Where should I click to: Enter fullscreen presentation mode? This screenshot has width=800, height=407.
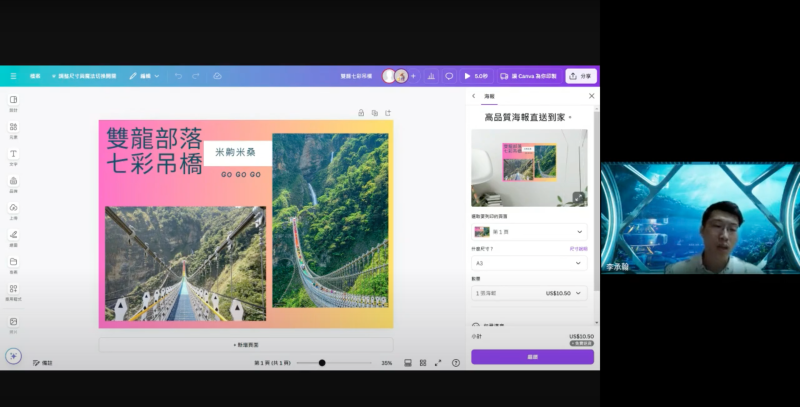(x=438, y=363)
